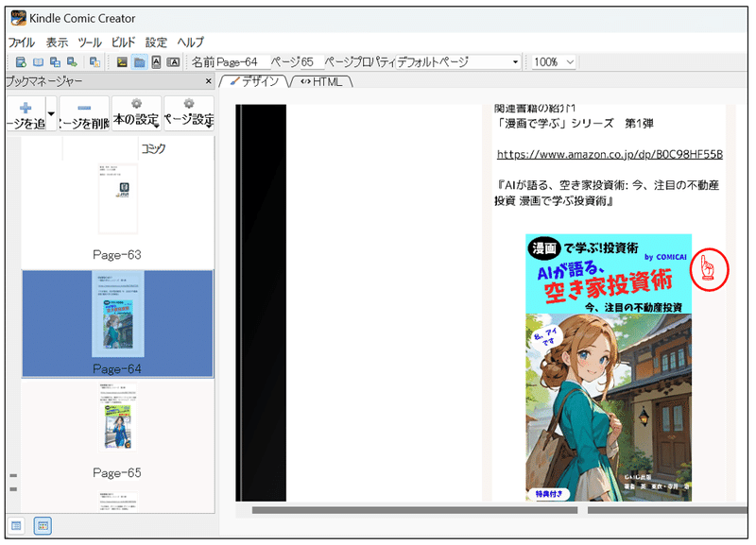Switch to list view icon at panel bottom
Viewport: 756px width, 545px height.
(x=16, y=526)
